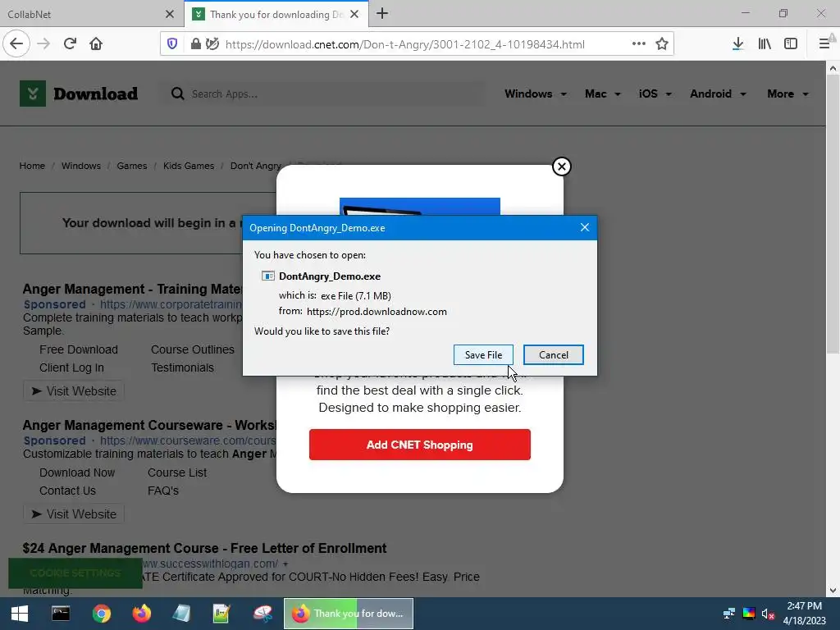Click the muted volume tray icon
Screen dimensions: 840x630
click(768, 614)
